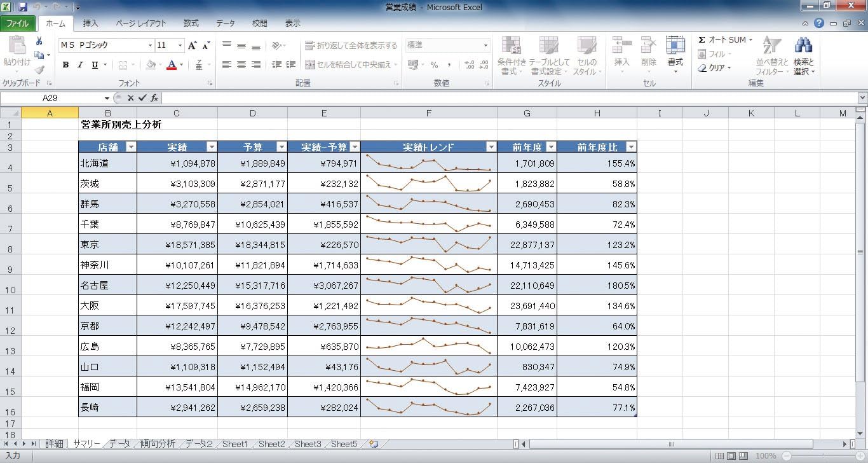Click the cell borders icon
The height and width of the screenshot is (463, 868).
point(123,64)
